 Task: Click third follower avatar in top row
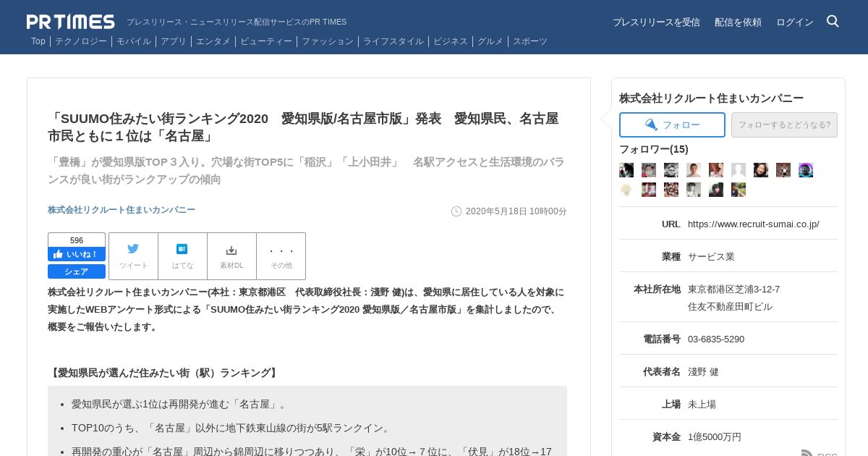coord(671,170)
